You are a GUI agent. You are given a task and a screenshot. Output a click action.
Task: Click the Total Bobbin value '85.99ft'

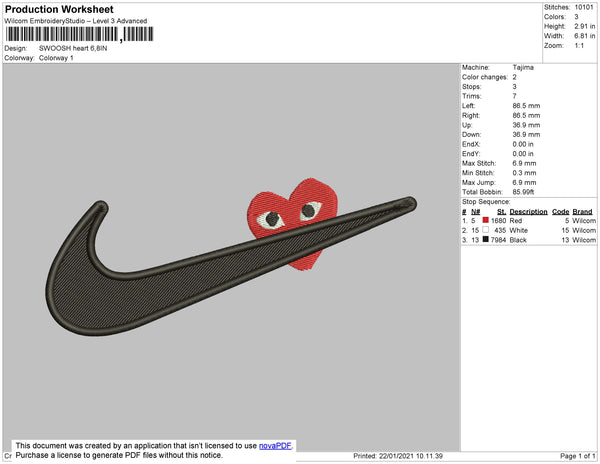click(x=523, y=192)
